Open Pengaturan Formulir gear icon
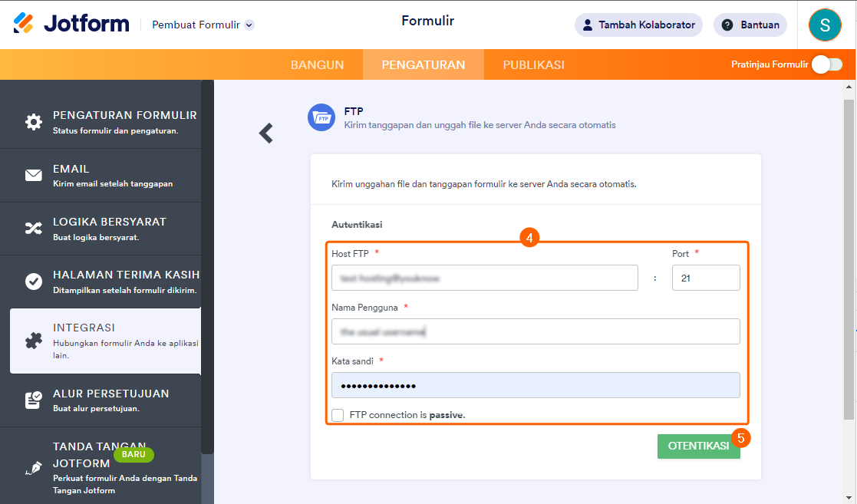 (34, 122)
